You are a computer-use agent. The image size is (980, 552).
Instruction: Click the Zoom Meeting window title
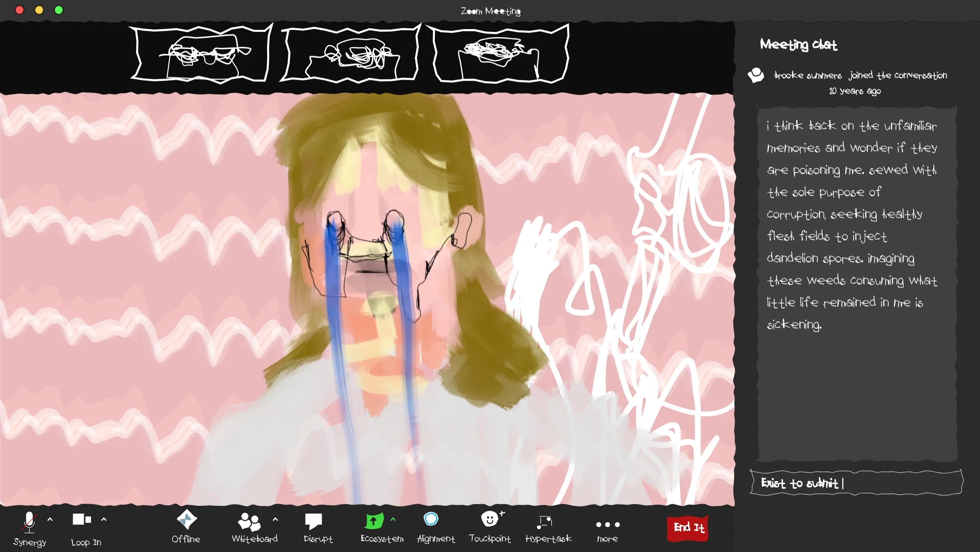pyautogui.click(x=490, y=11)
